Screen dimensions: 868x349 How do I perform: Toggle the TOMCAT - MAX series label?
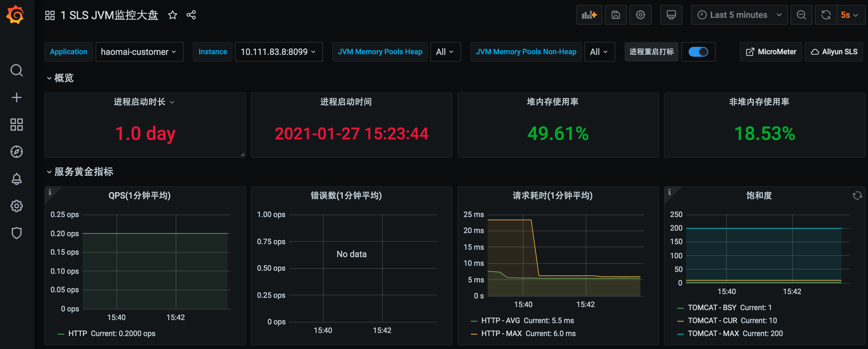(x=713, y=334)
